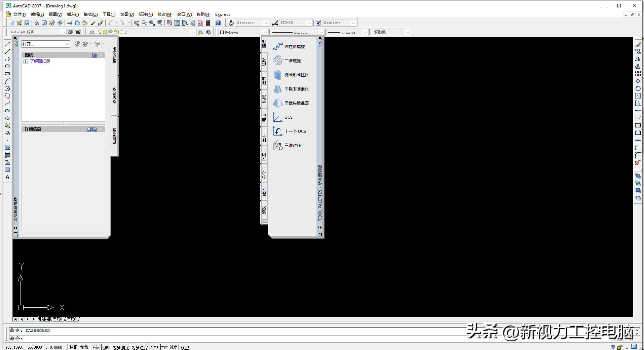The height and width of the screenshot is (350, 644).
Task: Click the help question mark icon
Action: [218, 23]
